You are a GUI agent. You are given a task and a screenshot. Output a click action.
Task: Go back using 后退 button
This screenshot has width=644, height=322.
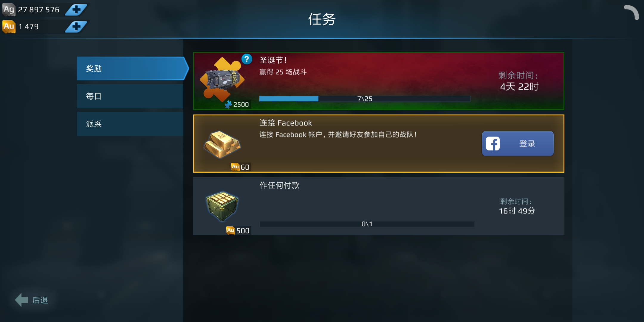pos(32,300)
